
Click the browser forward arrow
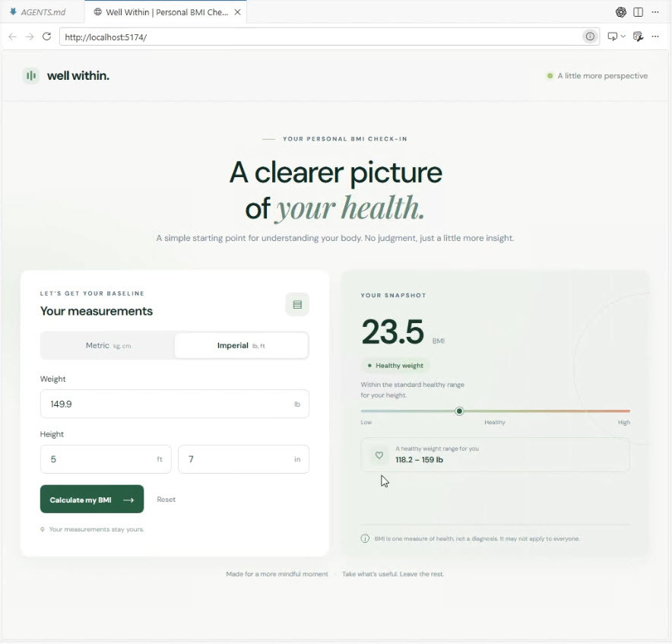tap(30, 36)
